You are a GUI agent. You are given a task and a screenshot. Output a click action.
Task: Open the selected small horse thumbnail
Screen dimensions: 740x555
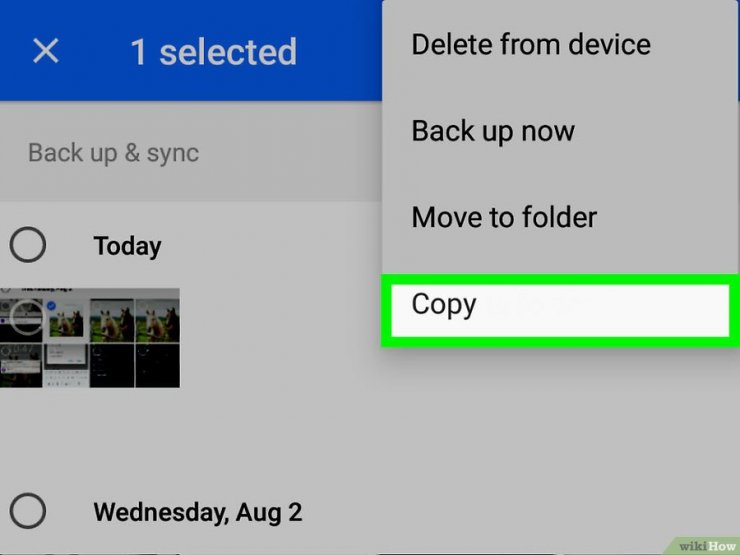click(x=67, y=321)
